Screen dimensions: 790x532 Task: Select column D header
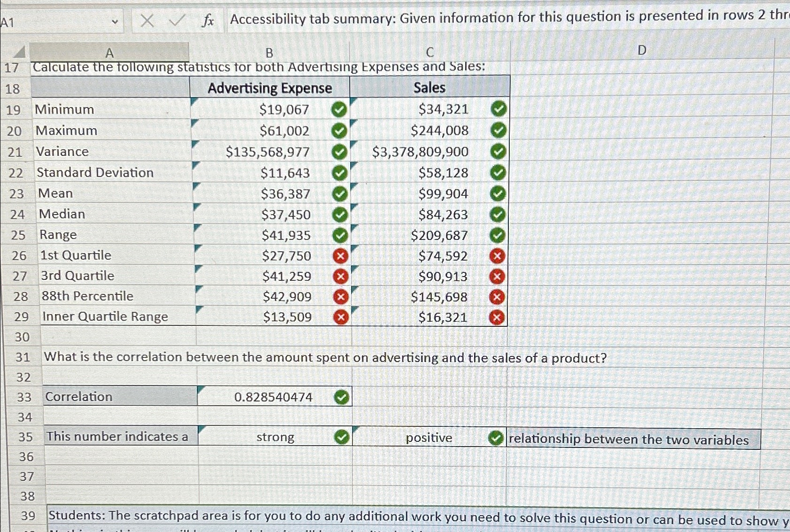[641, 50]
